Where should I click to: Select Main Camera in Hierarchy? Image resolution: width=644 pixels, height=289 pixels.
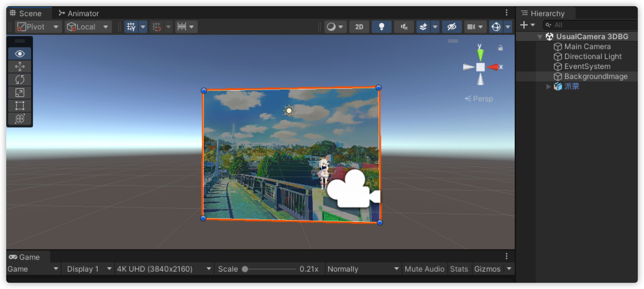coord(587,47)
